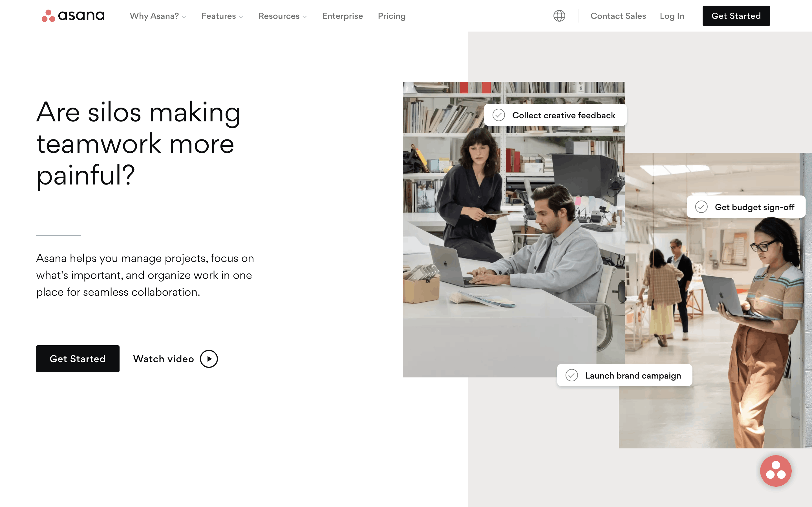This screenshot has width=812, height=507.
Task: Click the Contact Sales link
Action: point(618,16)
